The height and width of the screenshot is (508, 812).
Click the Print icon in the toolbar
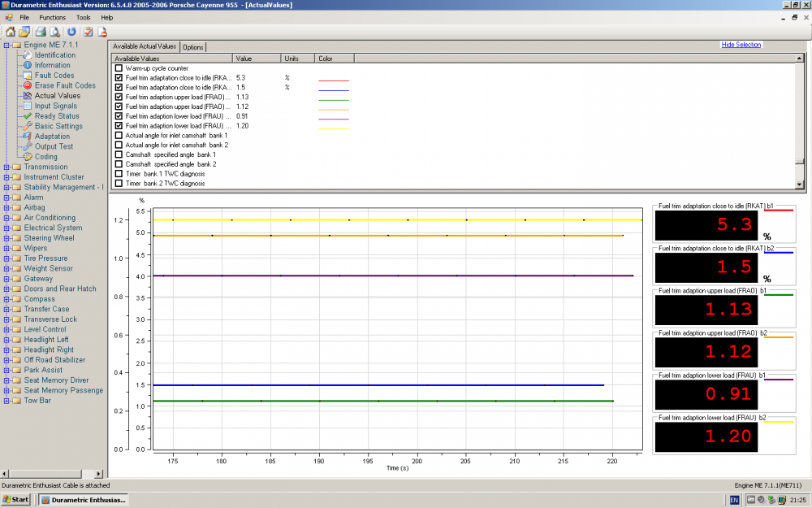click(x=40, y=32)
